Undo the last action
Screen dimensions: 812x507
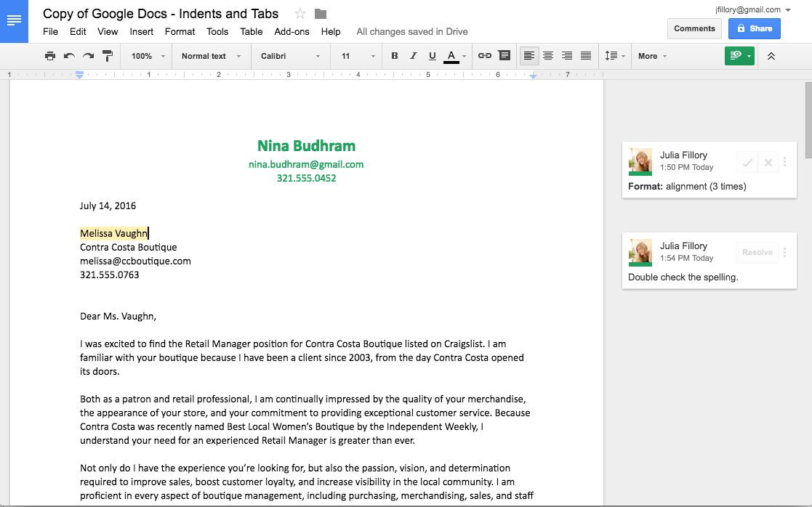point(68,56)
